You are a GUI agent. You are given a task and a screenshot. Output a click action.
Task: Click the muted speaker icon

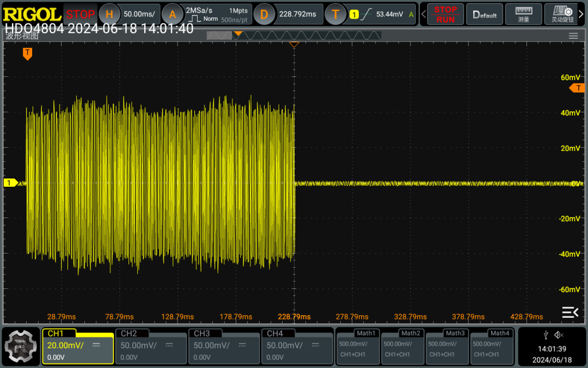click(558, 335)
